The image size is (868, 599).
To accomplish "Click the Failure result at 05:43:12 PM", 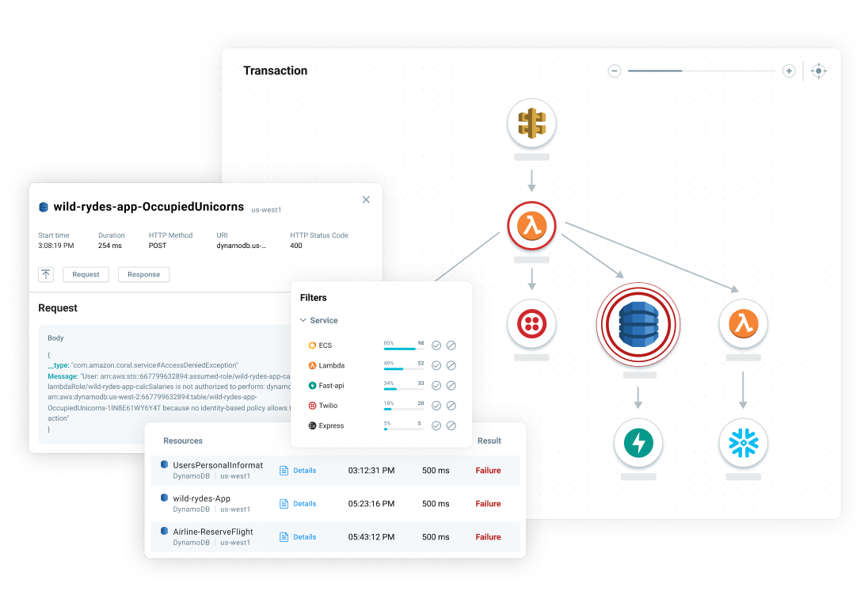I will tap(488, 537).
